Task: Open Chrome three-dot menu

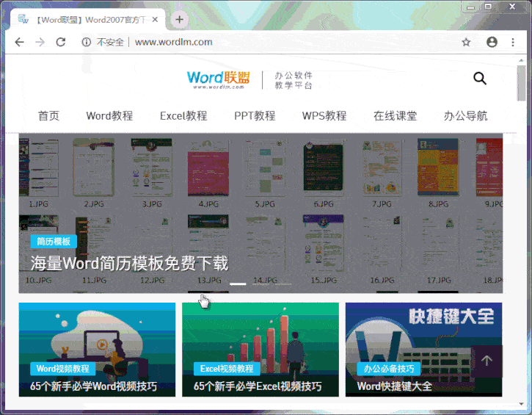Action: tap(513, 42)
